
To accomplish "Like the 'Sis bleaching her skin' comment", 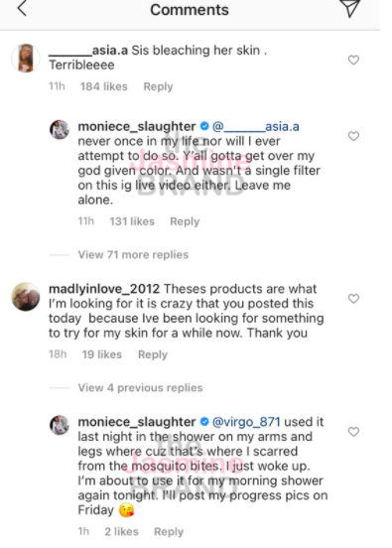I will coord(353,61).
